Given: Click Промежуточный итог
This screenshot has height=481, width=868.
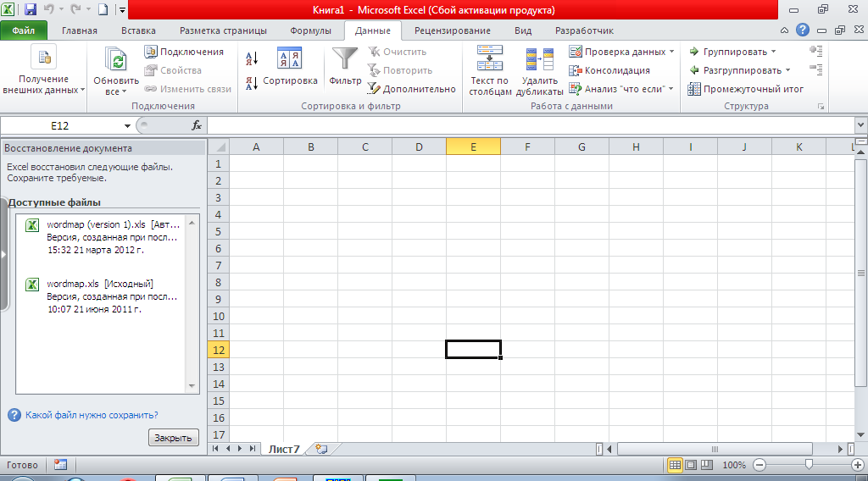Looking at the screenshot, I should coord(745,88).
